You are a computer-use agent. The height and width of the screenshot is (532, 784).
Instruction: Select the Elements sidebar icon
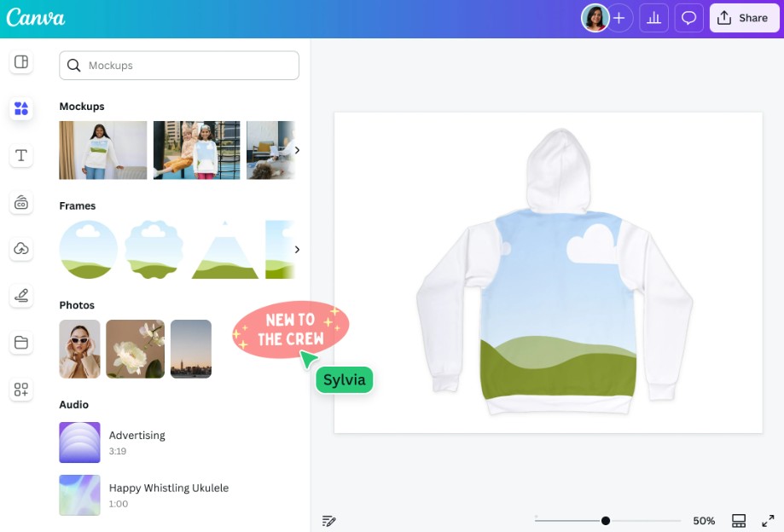21,108
